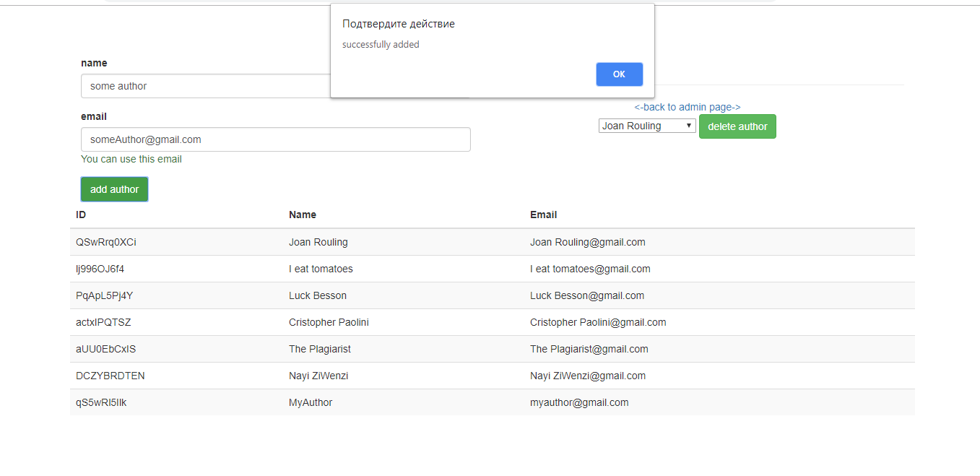Focus the email input field
The image size is (980, 476).
(276, 139)
